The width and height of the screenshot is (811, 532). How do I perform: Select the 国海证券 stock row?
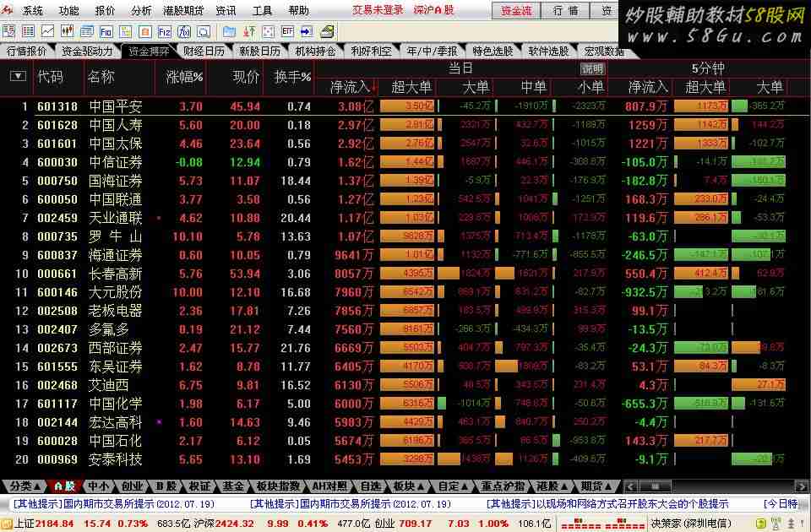[405, 181]
